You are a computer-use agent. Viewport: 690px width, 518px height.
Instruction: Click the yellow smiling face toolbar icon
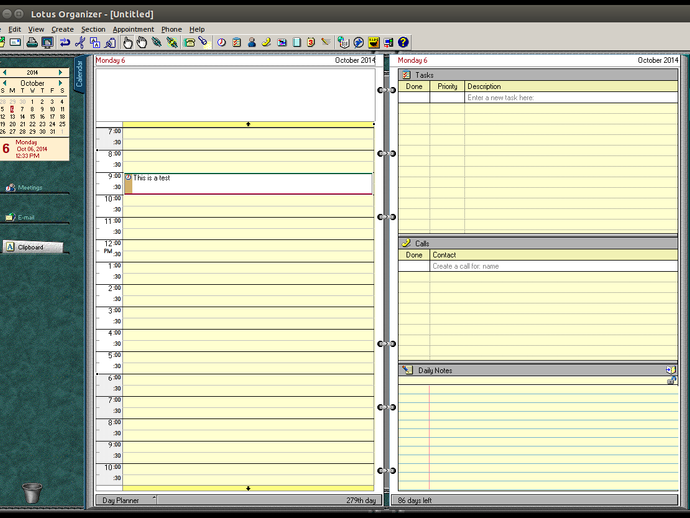(x=374, y=42)
